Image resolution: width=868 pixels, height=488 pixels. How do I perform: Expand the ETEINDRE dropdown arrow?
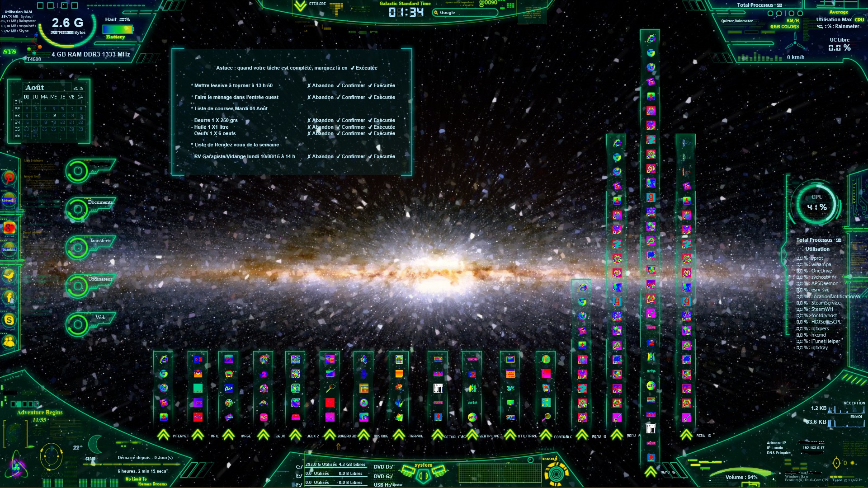point(300,6)
